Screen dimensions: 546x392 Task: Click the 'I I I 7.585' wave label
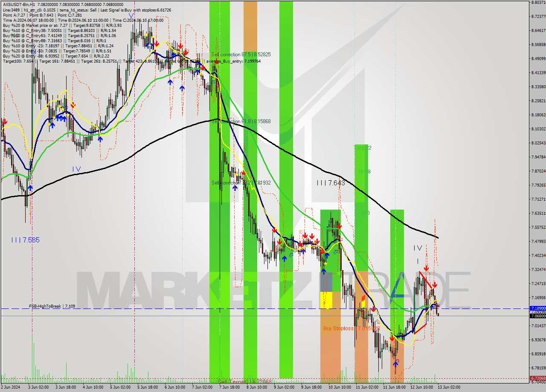point(25,240)
